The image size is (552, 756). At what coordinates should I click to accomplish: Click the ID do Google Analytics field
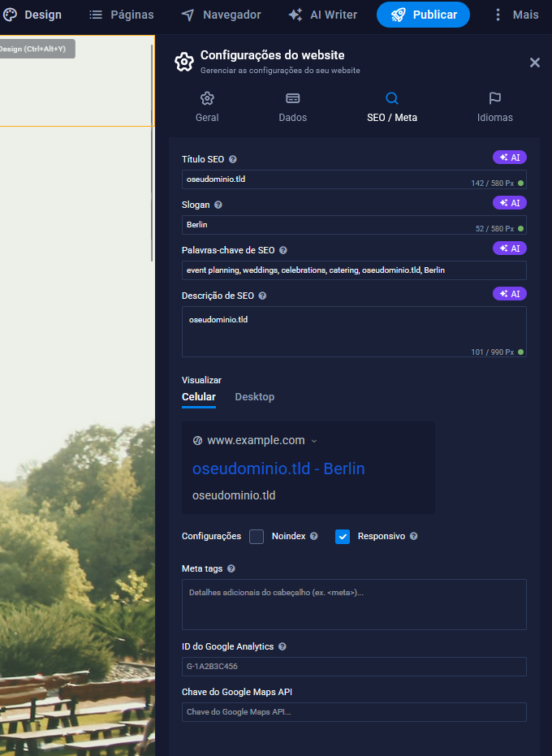354,667
